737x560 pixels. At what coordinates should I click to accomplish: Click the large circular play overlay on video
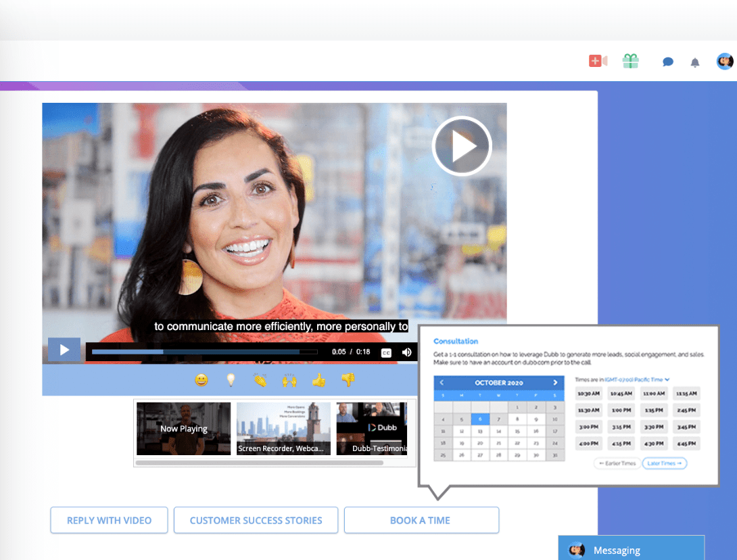tap(462, 146)
